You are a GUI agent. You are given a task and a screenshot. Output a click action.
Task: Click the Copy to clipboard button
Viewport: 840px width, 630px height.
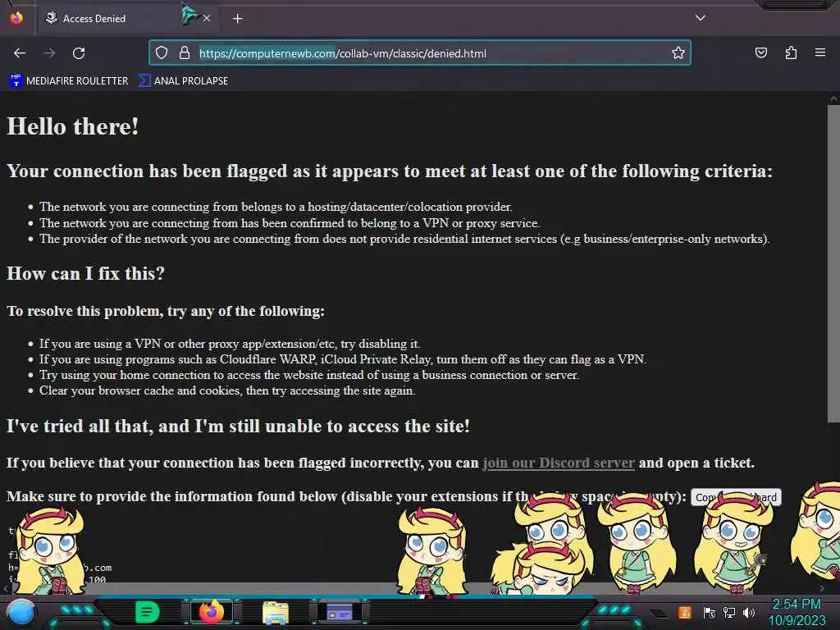[x=736, y=497]
